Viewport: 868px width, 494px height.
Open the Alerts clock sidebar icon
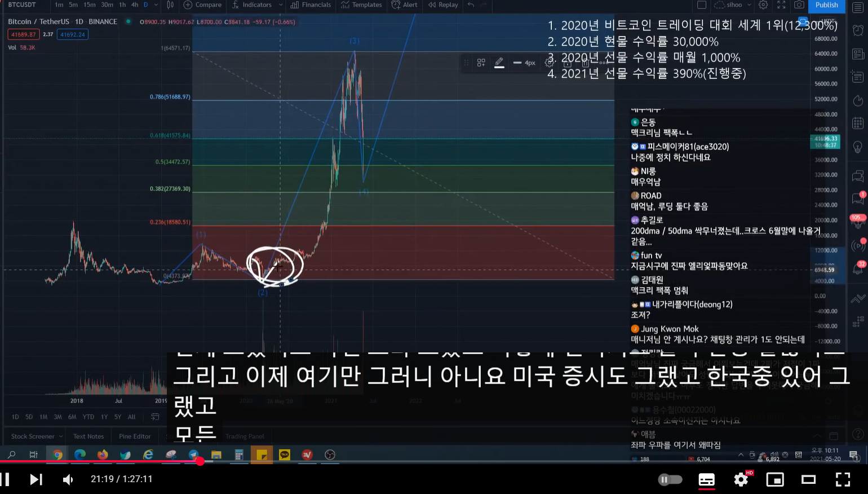(858, 30)
